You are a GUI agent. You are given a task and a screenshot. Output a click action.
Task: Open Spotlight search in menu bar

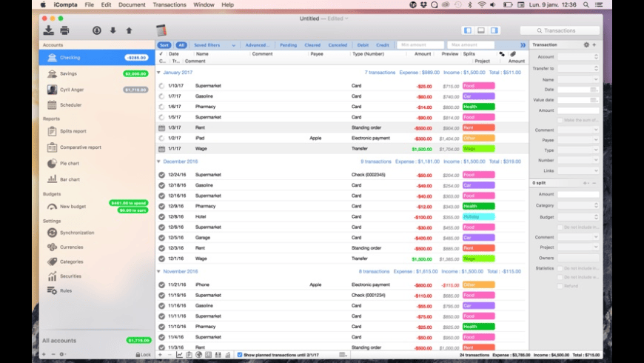[586, 5]
